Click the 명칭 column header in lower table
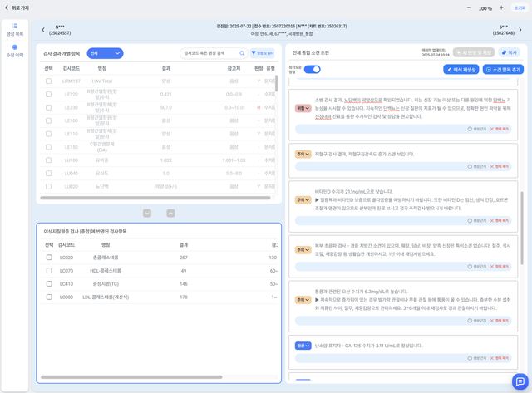 click(106, 245)
